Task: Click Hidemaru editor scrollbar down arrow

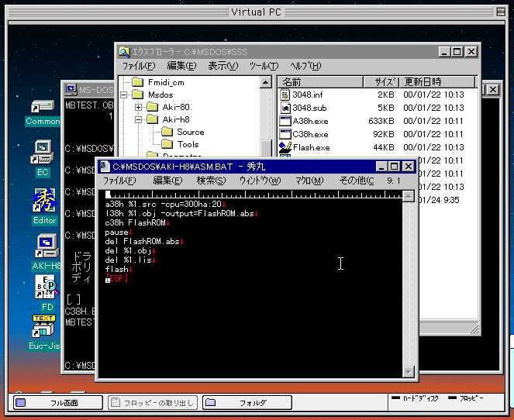Action: (408, 372)
